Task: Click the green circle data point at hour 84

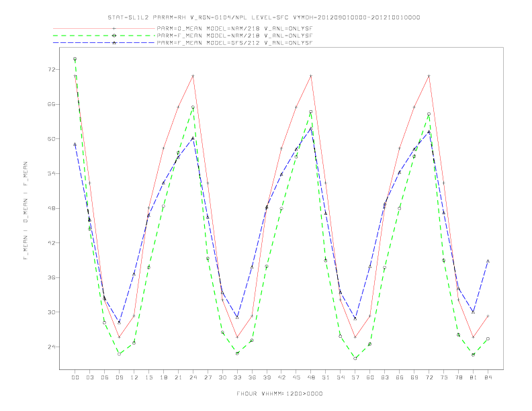Action: (x=488, y=338)
